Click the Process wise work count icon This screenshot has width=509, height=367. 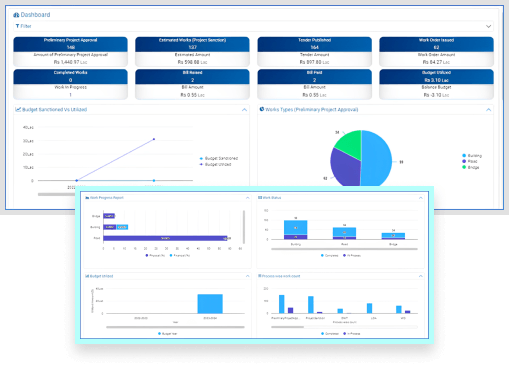260,276
